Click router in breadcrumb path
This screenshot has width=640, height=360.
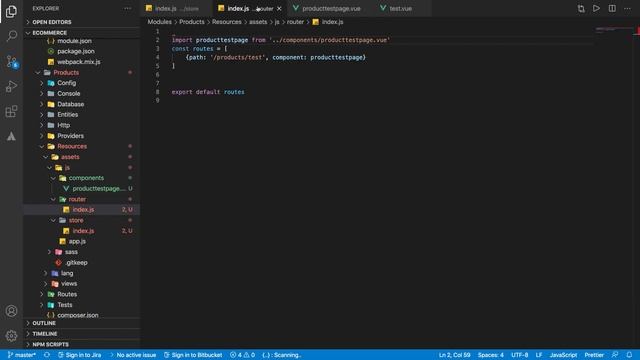click(x=295, y=22)
